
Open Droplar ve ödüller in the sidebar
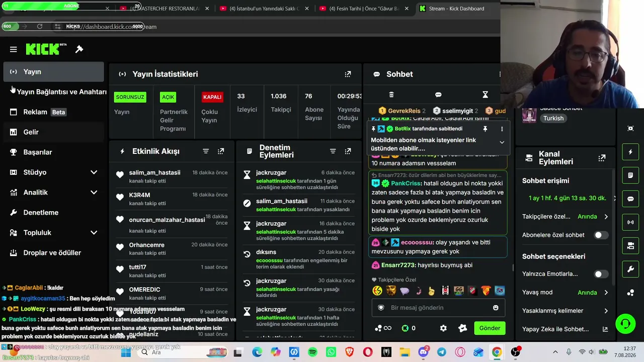coord(53,253)
